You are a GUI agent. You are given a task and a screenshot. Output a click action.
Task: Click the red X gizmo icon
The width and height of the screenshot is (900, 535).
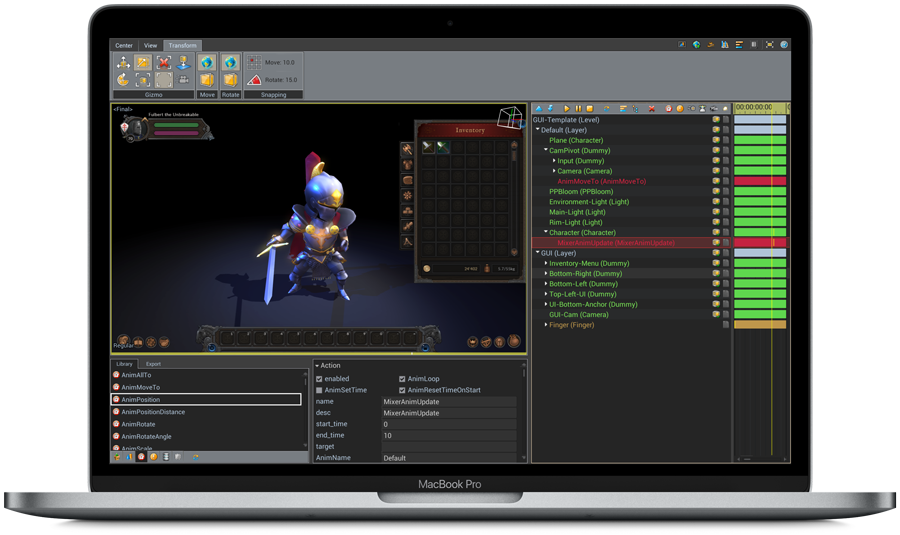point(164,62)
